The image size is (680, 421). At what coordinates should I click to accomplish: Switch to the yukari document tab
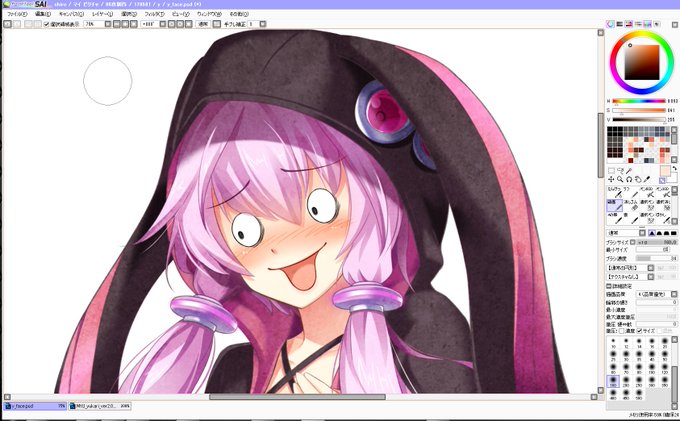100,406
